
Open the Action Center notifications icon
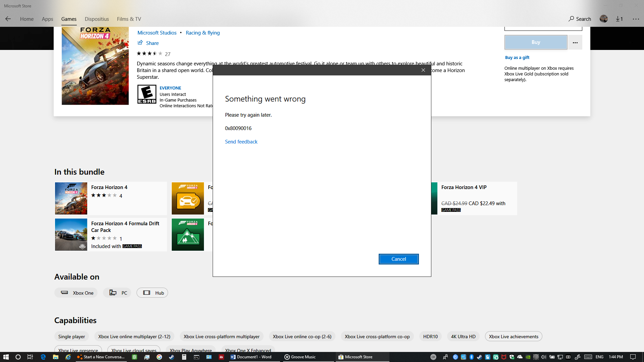pyautogui.click(x=633, y=357)
